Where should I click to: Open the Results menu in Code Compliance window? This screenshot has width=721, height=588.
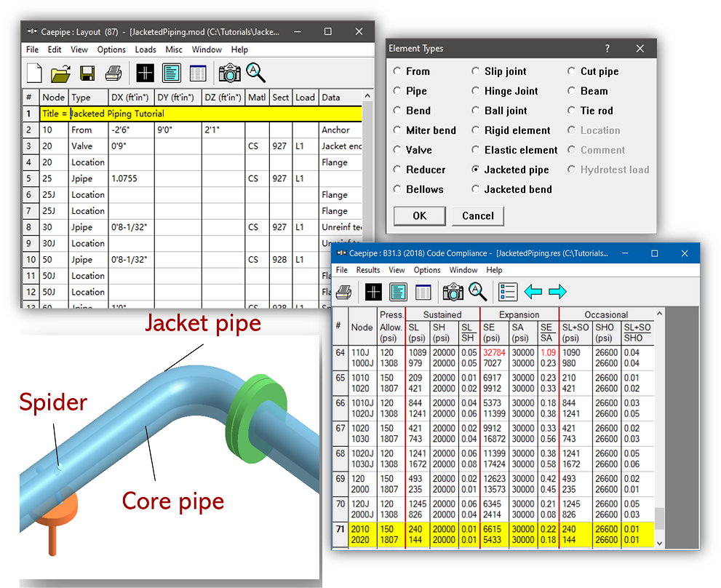point(368,270)
